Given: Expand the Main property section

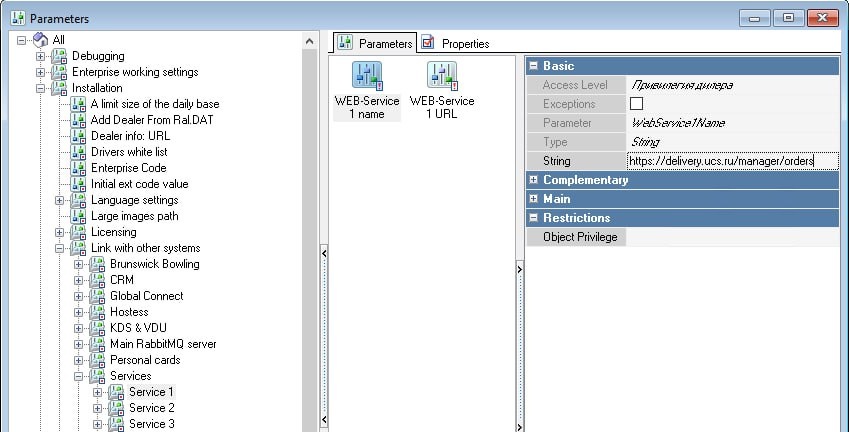Looking at the screenshot, I should coord(534,199).
